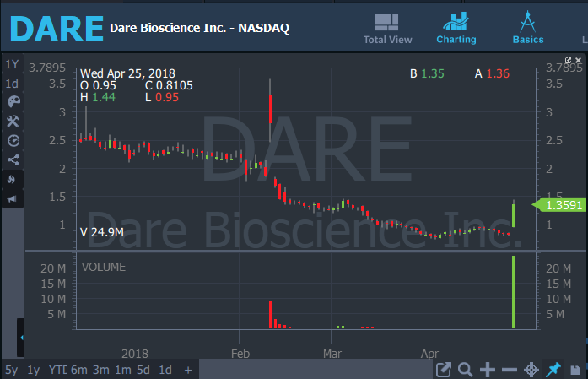Select the 1y timeframe at bottom
This screenshot has height=379, width=588.
click(x=34, y=370)
